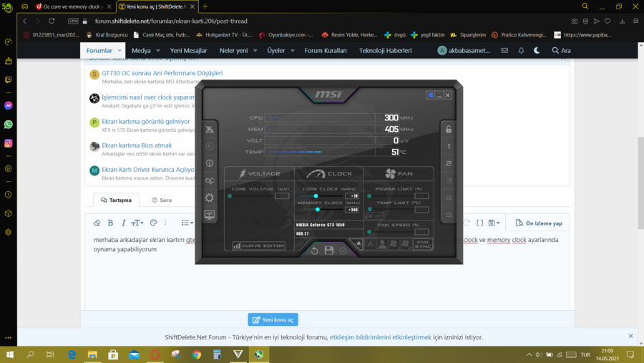Open Instagram in Opera sidebar
The height and width of the screenshot is (363, 644).
(x=8, y=143)
